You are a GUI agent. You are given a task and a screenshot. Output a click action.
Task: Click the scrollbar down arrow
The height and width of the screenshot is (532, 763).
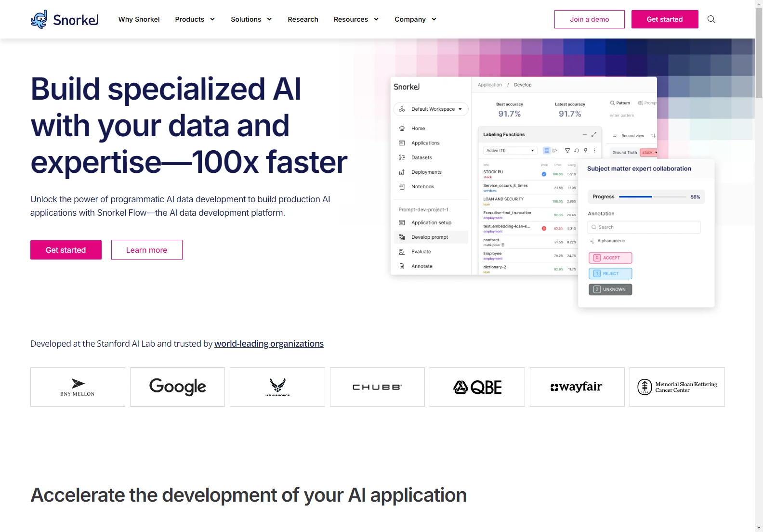(759, 528)
